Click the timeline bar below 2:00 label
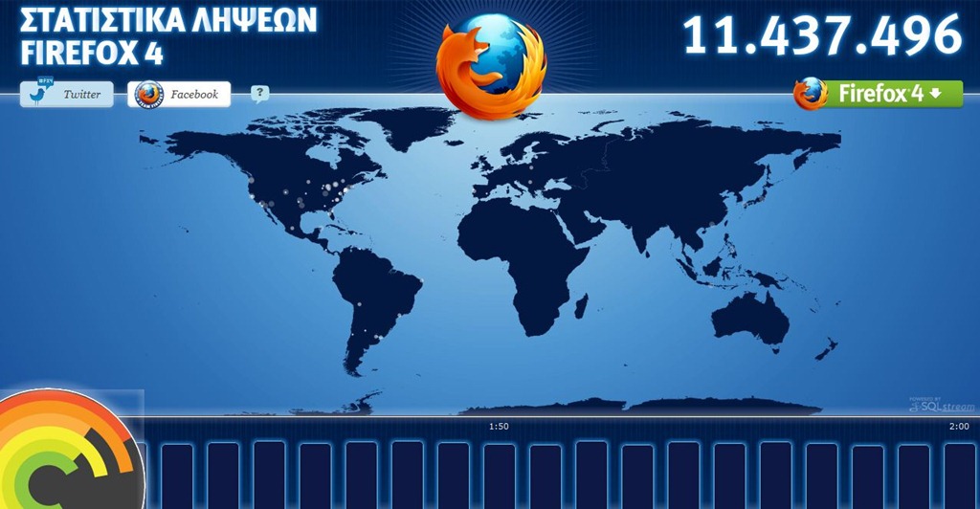This screenshot has width=980, height=509. (960, 476)
